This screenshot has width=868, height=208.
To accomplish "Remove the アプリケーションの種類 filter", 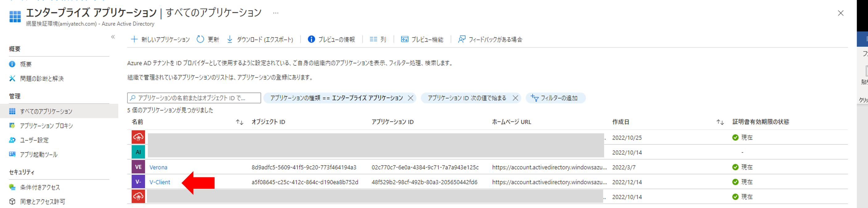I will click(411, 98).
